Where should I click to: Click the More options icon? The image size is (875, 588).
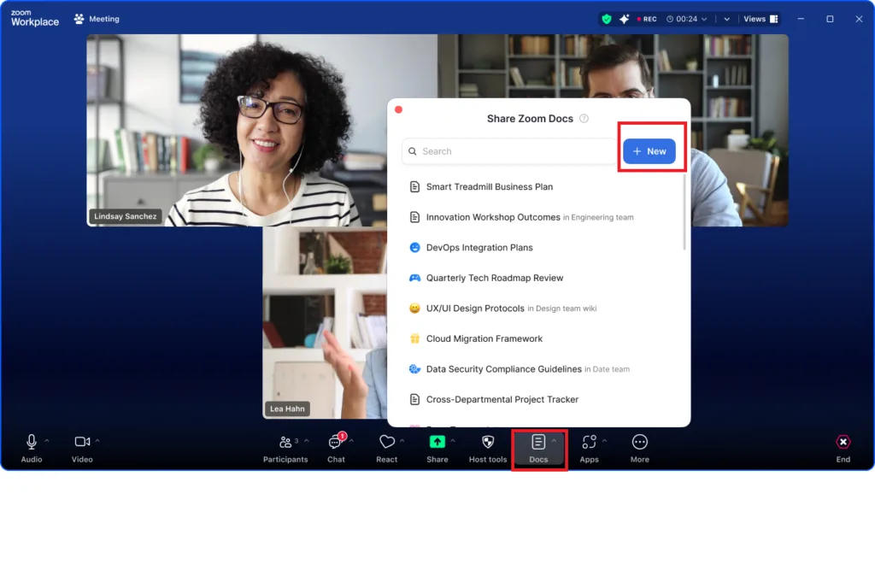click(x=639, y=442)
